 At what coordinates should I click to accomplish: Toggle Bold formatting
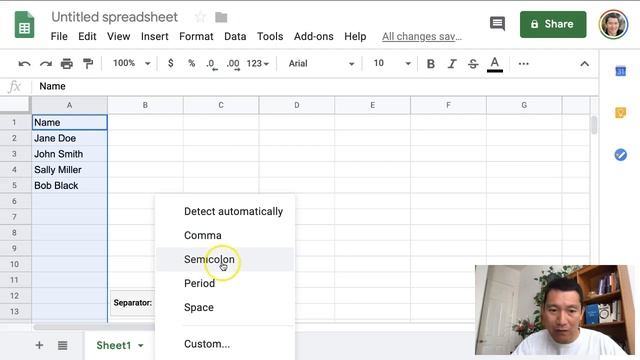coord(431,64)
